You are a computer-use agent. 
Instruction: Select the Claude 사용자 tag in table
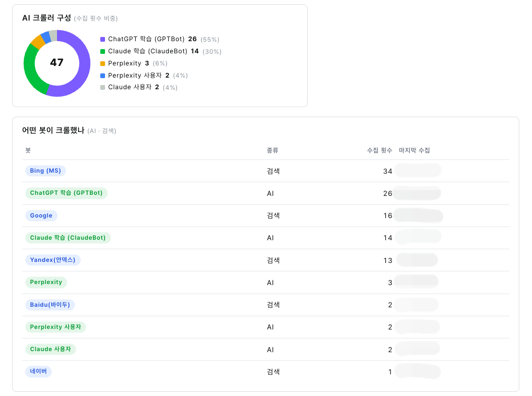(x=51, y=349)
